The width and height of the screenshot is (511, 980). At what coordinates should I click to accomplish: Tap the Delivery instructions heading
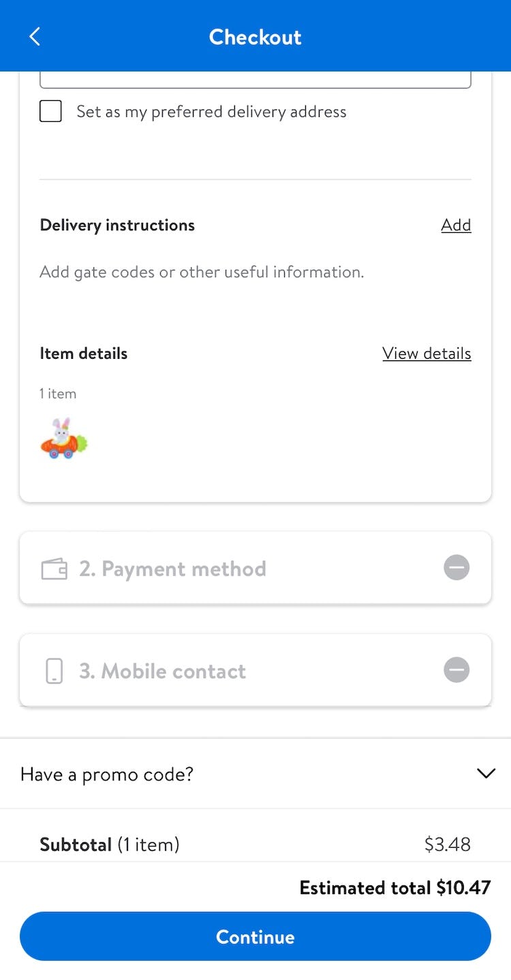(x=117, y=225)
